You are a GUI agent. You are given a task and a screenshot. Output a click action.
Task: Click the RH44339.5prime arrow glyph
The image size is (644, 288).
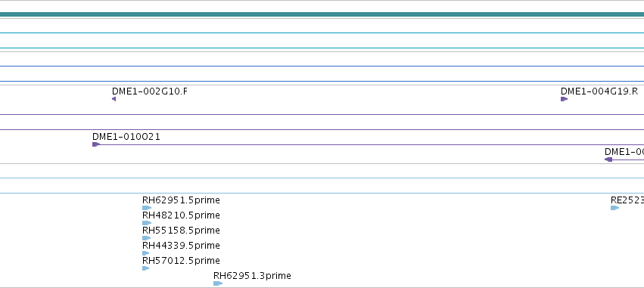click(145, 253)
